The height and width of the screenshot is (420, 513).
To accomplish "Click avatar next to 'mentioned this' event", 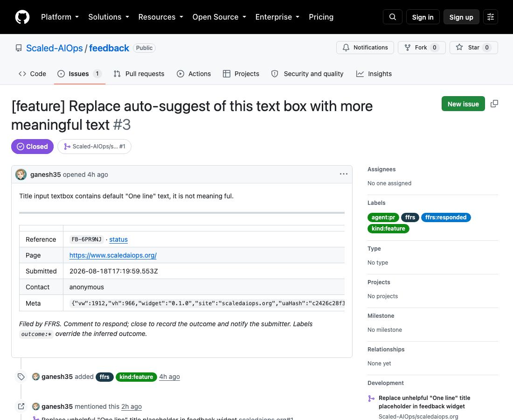I will point(35,406).
